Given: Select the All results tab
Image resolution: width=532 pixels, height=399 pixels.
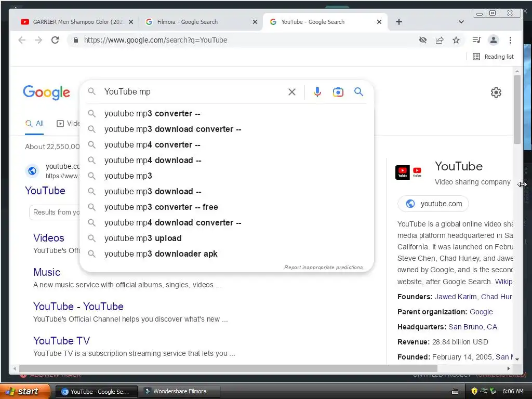Looking at the screenshot, I should pyautogui.click(x=34, y=124).
